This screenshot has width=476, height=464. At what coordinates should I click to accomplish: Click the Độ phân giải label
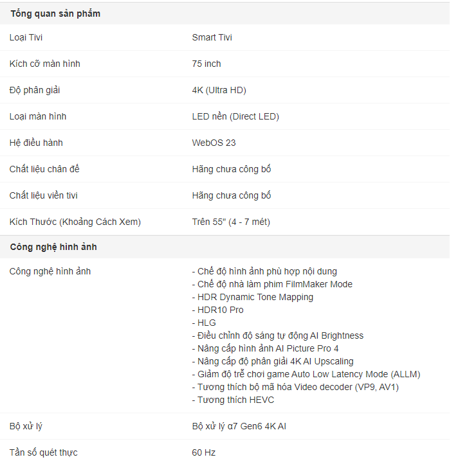coord(35,90)
